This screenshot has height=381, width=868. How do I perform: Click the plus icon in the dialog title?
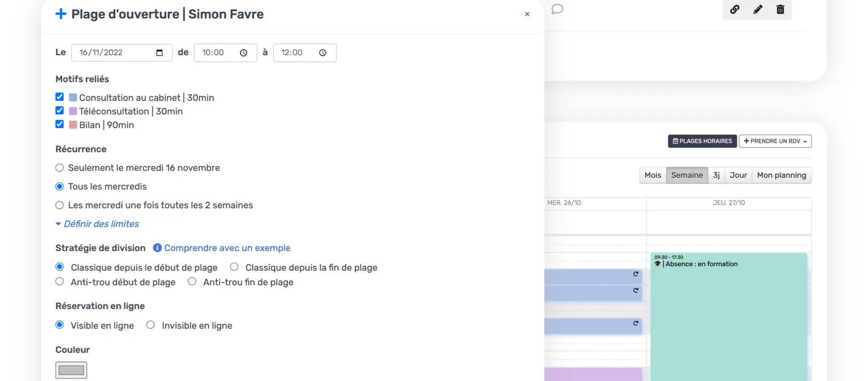tap(61, 14)
